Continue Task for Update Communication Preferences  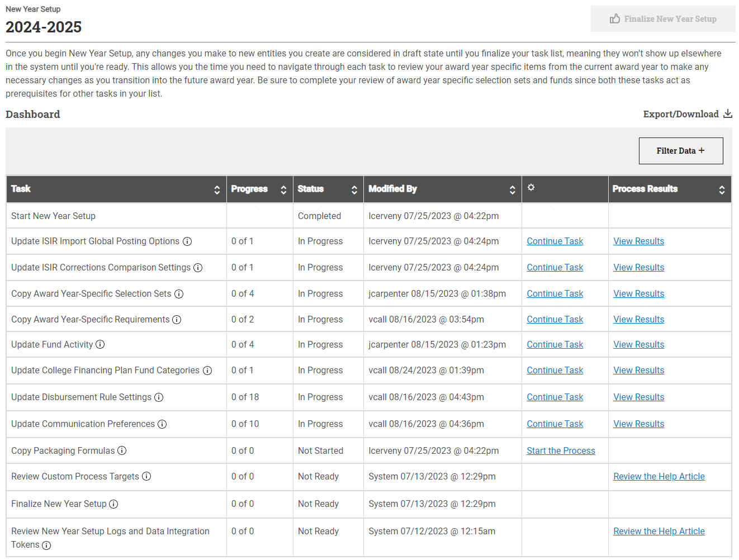point(555,424)
